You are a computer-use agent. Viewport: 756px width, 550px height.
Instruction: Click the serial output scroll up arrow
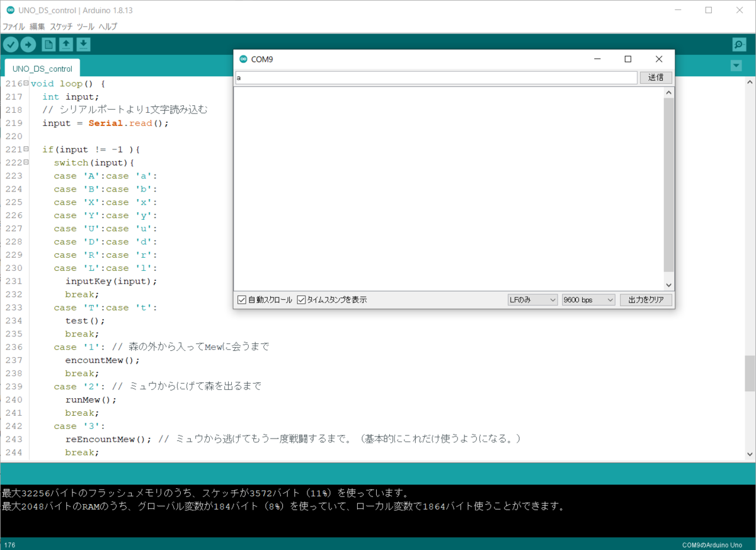(x=668, y=93)
